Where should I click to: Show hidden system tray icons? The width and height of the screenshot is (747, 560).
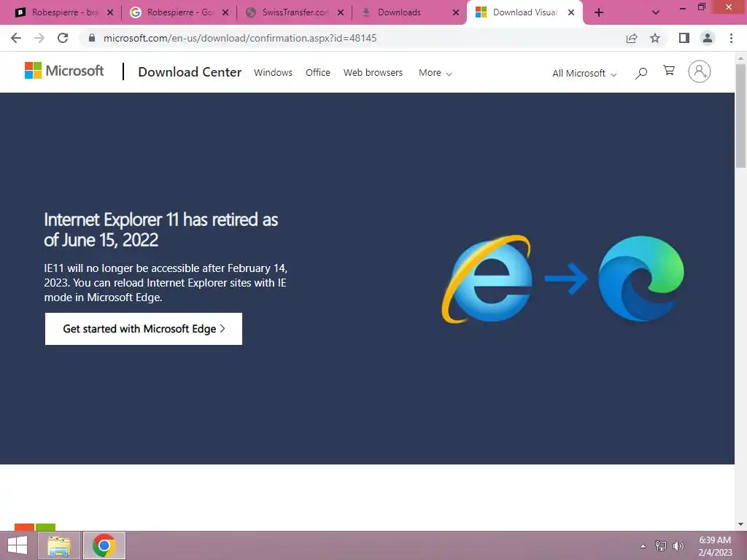click(x=643, y=546)
